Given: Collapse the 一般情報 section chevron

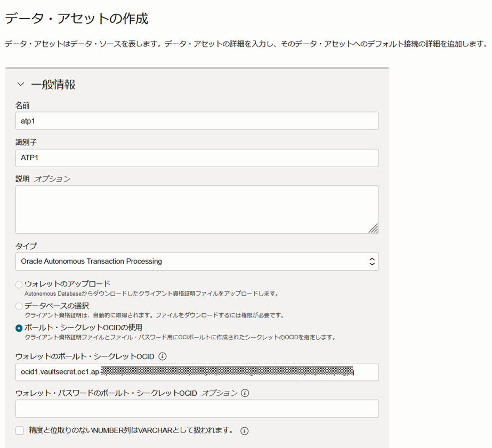Looking at the screenshot, I should click(21, 84).
